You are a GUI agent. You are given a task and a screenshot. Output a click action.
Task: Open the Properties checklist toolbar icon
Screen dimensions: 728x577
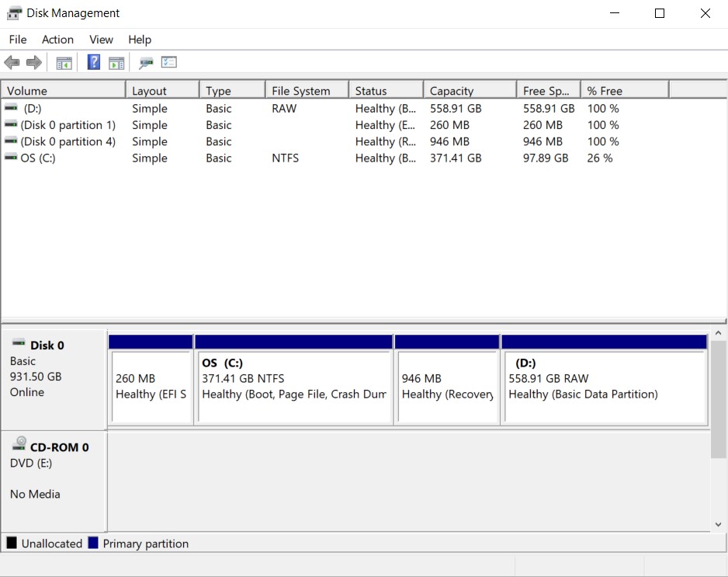point(169,62)
